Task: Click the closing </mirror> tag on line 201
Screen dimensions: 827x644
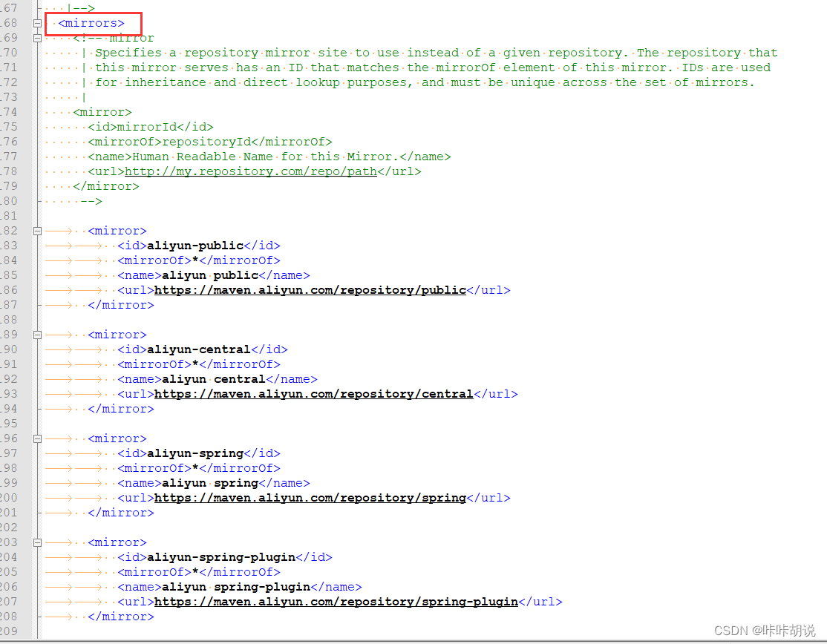Action: click(121, 513)
